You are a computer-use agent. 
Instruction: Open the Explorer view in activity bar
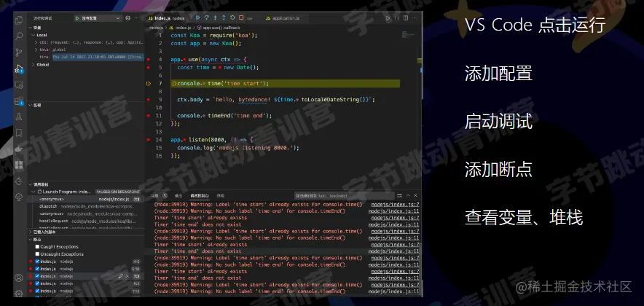pyautogui.click(x=18, y=20)
